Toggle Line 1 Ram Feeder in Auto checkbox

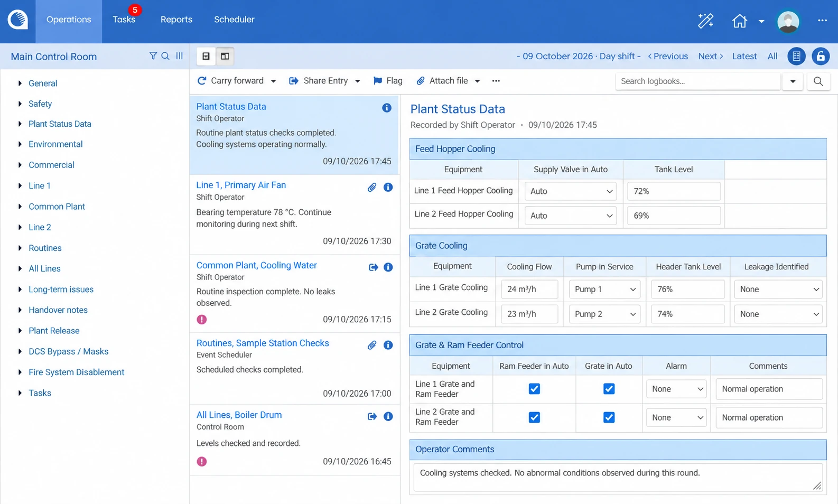coord(534,389)
